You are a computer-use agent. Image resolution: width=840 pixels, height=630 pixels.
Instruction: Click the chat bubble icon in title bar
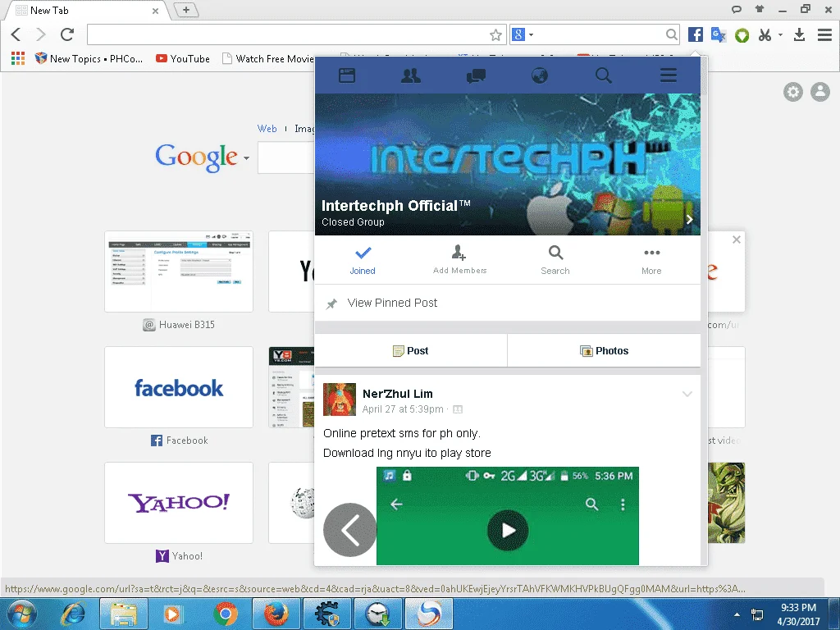(737, 9)
